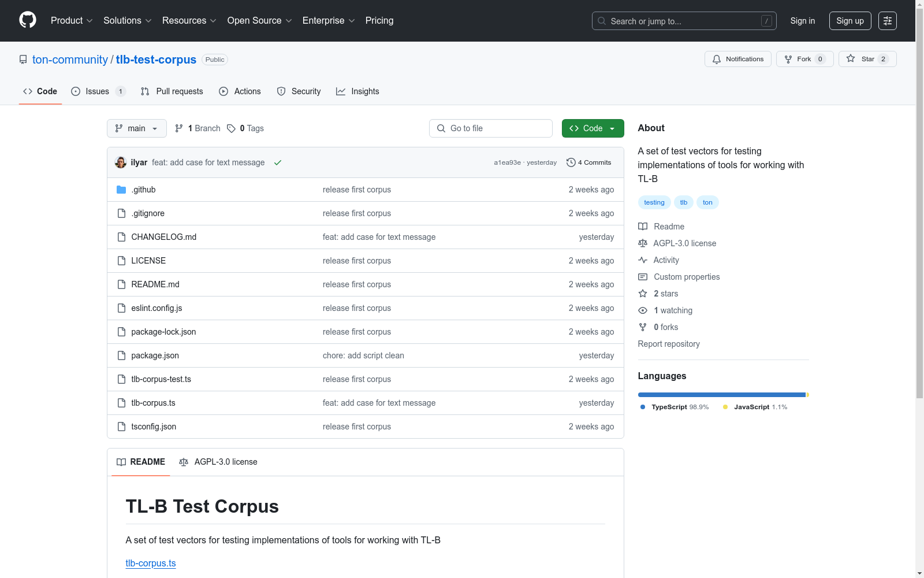Expand the Product menu
The height and width of the screenshot is (578, 924).
point(72,20)
